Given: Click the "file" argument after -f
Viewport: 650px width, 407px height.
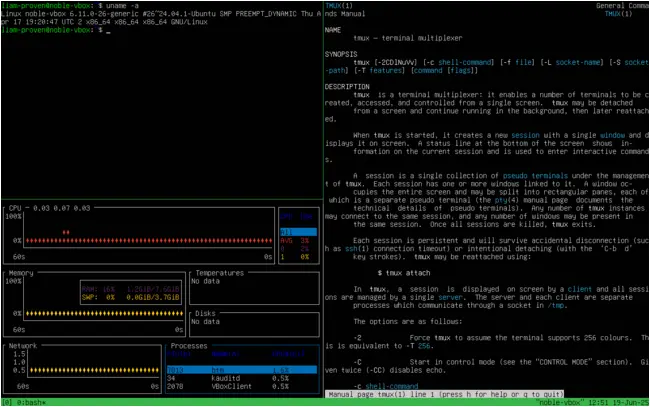Looking at the screenshot, I should 524,63.
